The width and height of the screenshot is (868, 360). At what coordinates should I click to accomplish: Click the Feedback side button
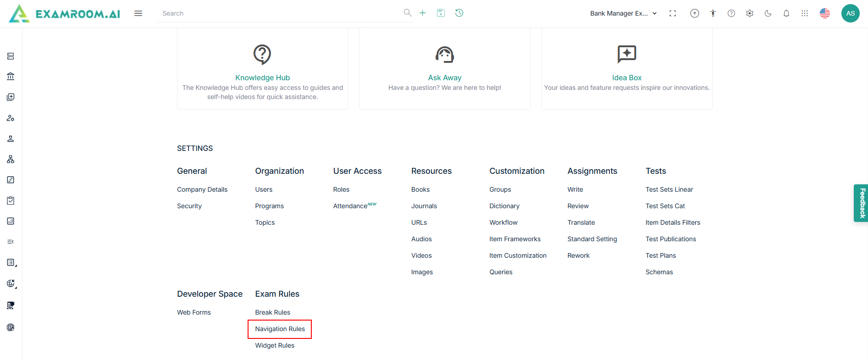pos(862,203)
